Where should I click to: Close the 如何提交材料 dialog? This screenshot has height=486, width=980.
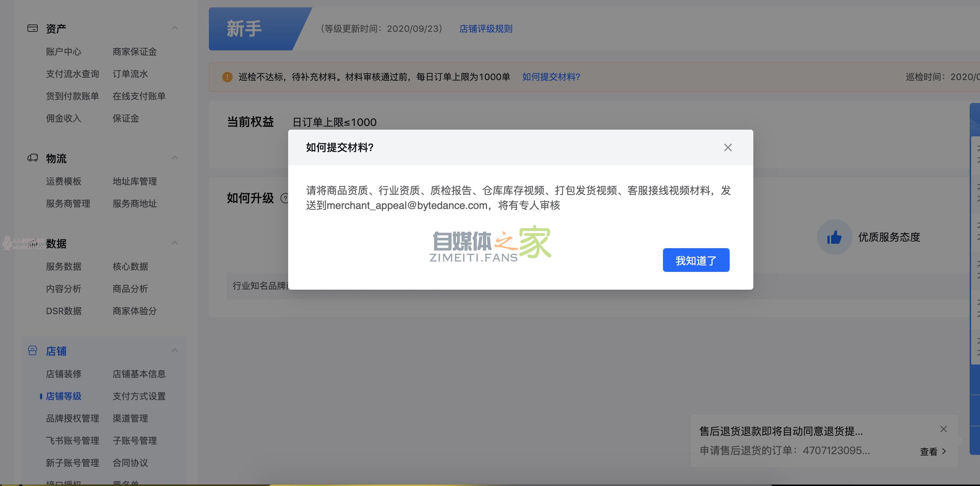[728, 147]
